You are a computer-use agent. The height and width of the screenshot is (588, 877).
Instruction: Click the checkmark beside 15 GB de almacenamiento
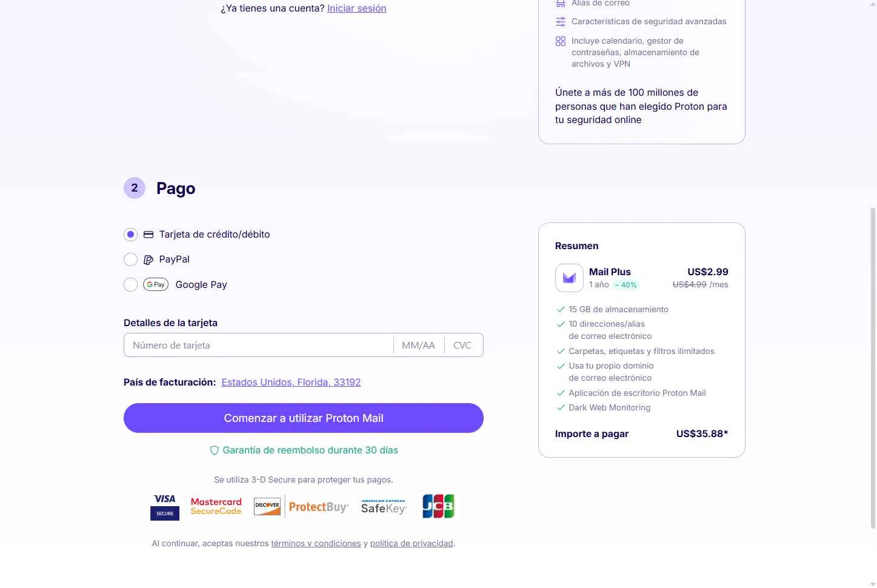coord(561,310)
